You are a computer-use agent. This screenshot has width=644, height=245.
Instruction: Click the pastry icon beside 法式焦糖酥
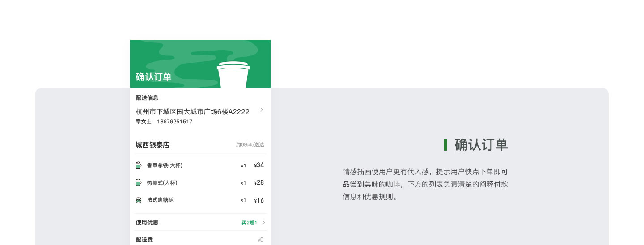138,200
